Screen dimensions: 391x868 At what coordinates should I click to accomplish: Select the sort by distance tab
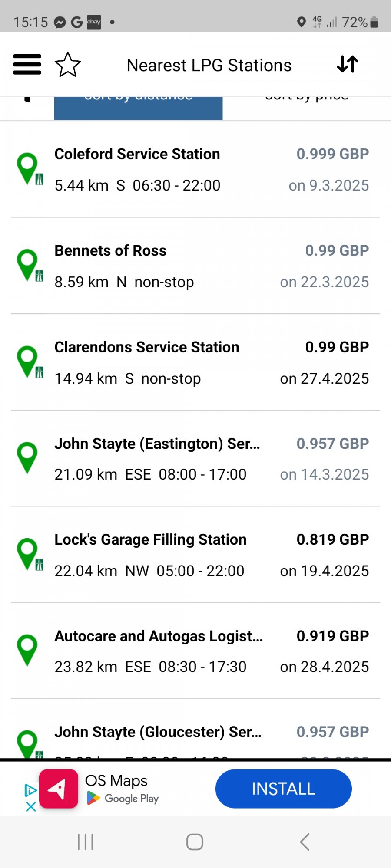pyautogui.click(x=138, y=108)
